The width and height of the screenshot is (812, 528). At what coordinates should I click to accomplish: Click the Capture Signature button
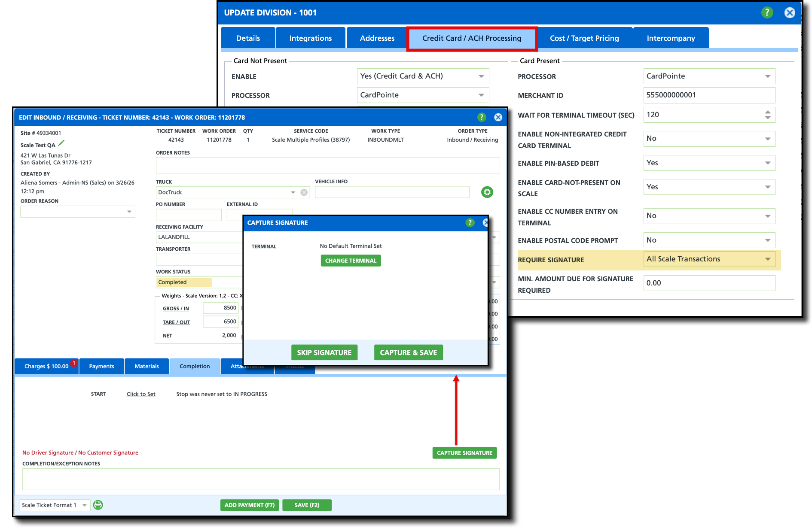464,453
